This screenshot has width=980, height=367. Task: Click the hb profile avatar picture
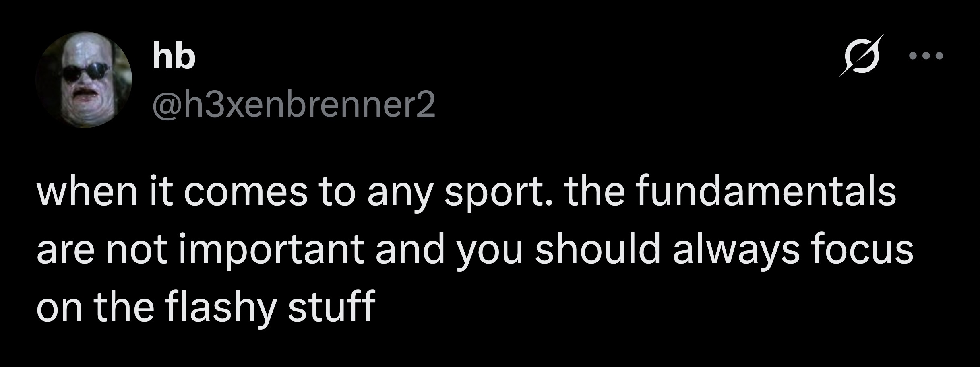click(x=84, y=79)
